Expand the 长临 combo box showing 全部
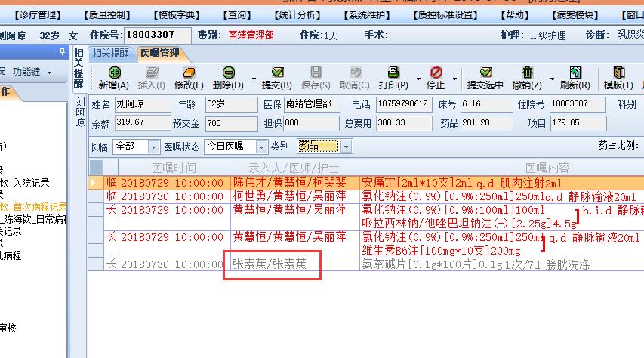644x358 pixels. click(153, 147)
